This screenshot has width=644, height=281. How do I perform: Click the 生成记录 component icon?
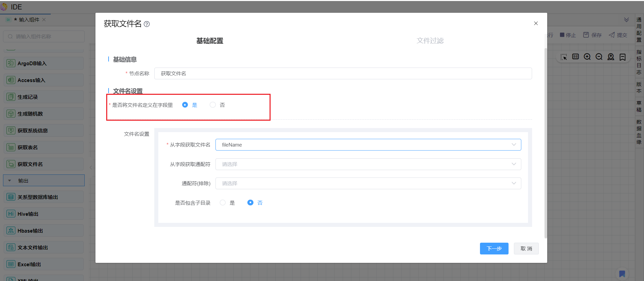point(11,97)
